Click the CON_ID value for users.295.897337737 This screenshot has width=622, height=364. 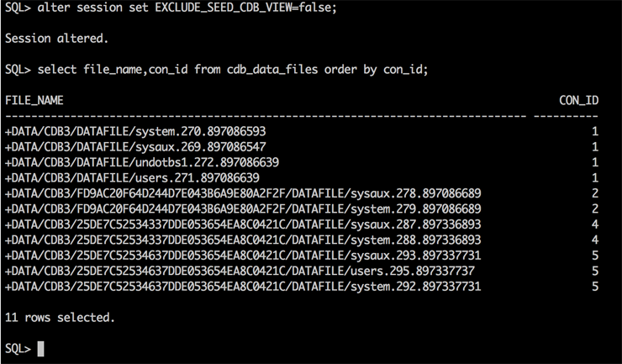coord(594,271)
